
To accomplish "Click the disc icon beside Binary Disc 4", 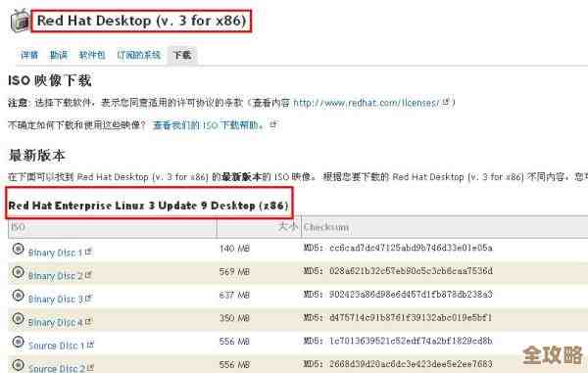I will coord(18,319).
